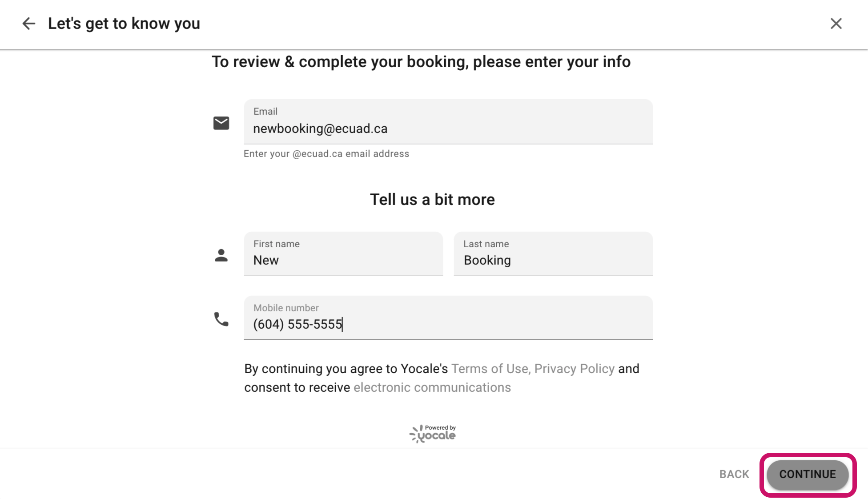Click the back arrow in the header
This screenshot has width=868, height=499.
coord(29,24)
